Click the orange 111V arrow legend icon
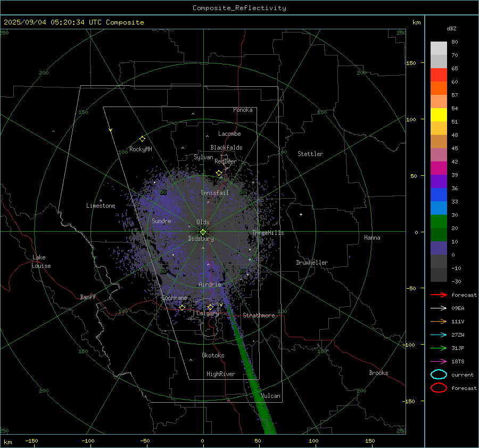 (x=439, y=321)
